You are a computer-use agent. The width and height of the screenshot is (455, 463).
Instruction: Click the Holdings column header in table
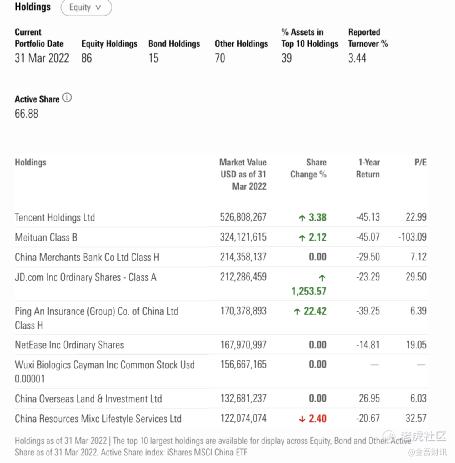31,162
